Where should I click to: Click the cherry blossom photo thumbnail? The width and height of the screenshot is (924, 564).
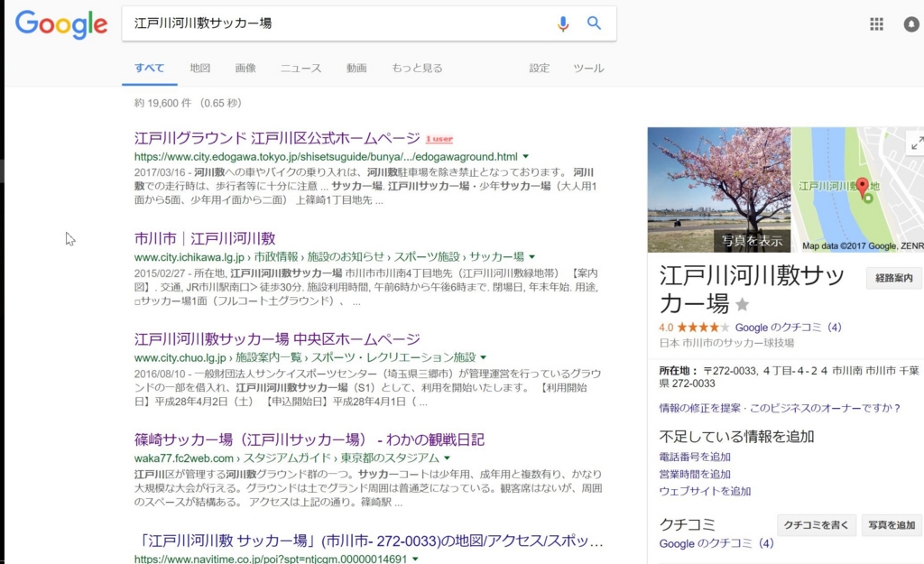click(719, 190)
